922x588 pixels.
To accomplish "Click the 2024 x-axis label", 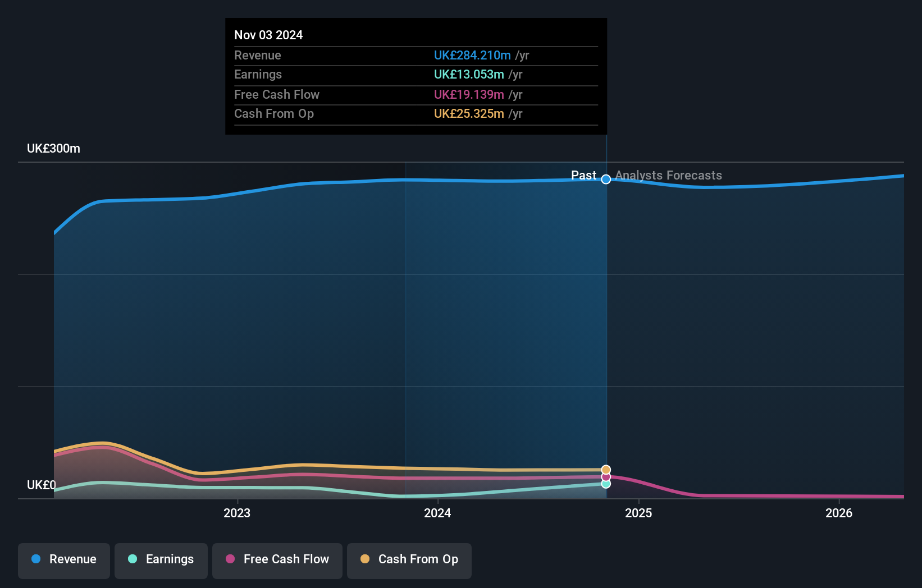I will click(437, 513).
